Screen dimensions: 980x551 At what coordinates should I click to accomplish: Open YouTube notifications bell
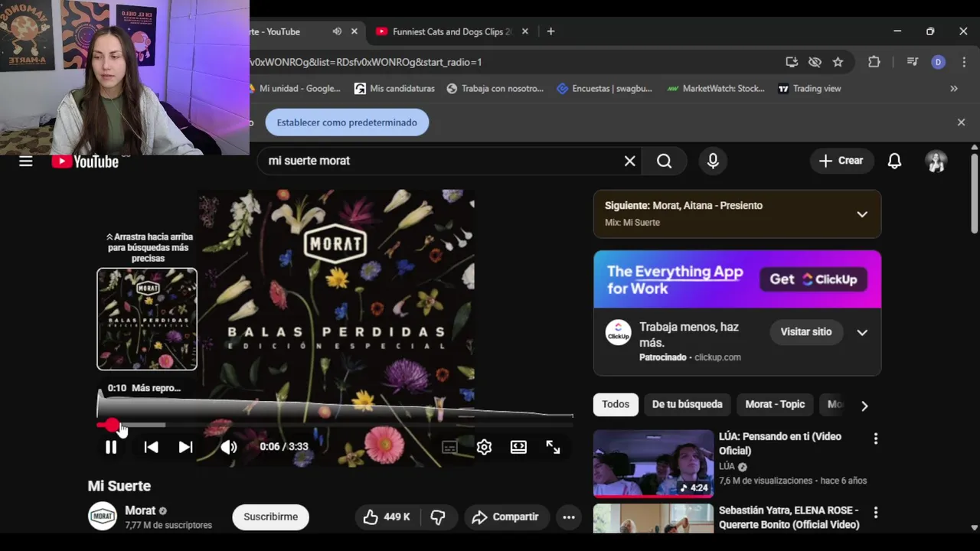(894, 161)
